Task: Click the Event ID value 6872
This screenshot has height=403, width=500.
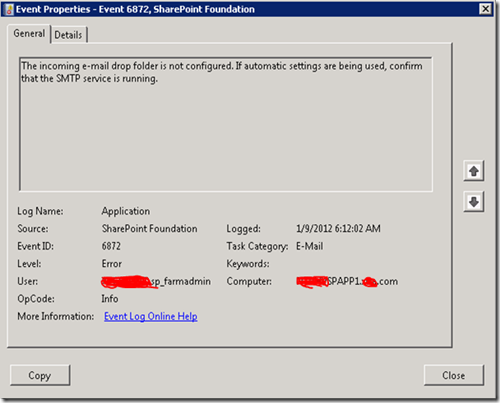Action: pos(111,246)
